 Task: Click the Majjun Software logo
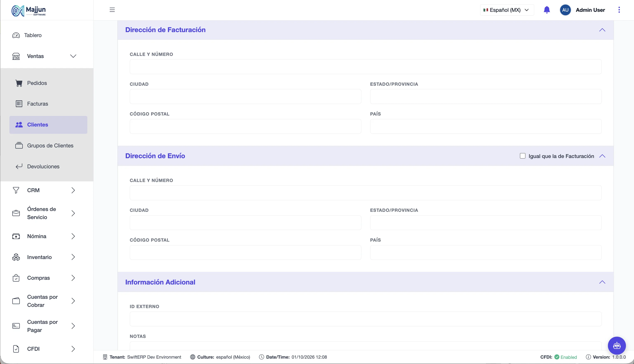(x=29, y=11)
